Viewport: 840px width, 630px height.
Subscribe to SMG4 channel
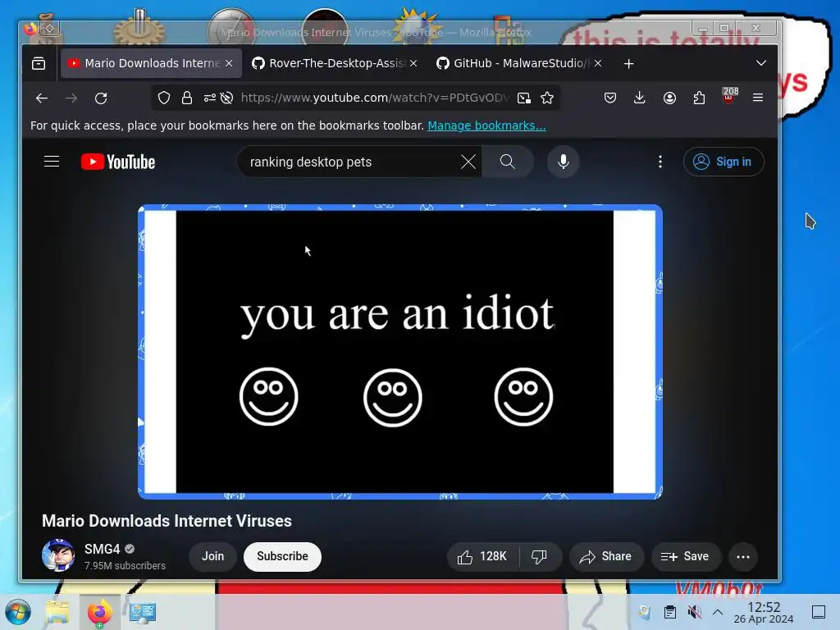pos(282,557)
